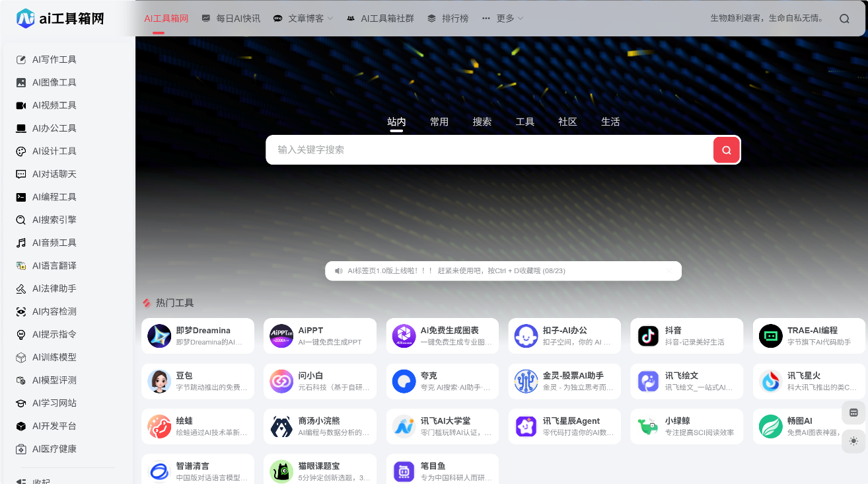868x484 pixels.
Task: Click the 豆包 avatar icon
Action: click(159, 382)
